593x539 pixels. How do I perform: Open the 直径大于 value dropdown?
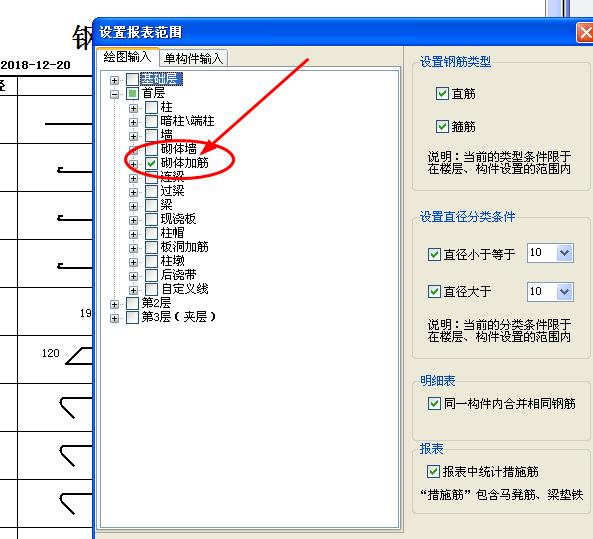[x=565, y=292]
